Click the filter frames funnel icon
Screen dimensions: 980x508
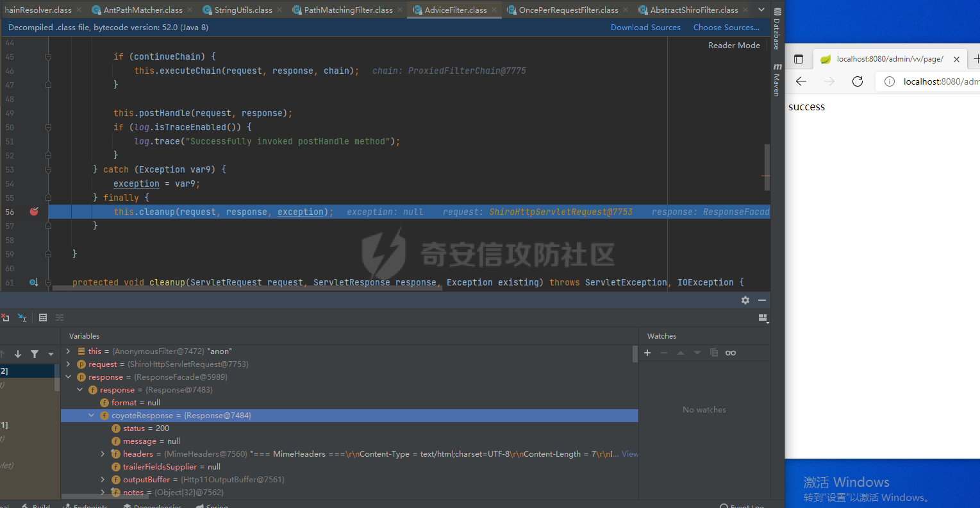pyautogui.click(x=35, y=354)
